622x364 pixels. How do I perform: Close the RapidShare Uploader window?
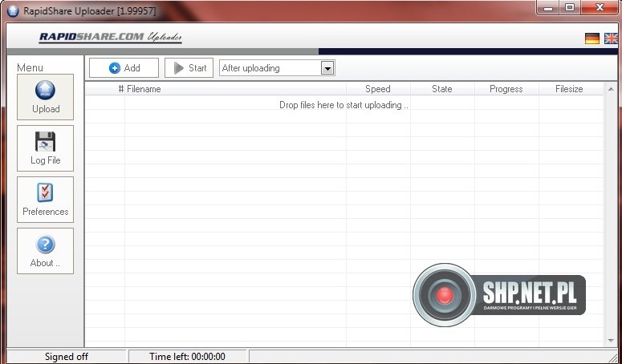coord(600,7)
